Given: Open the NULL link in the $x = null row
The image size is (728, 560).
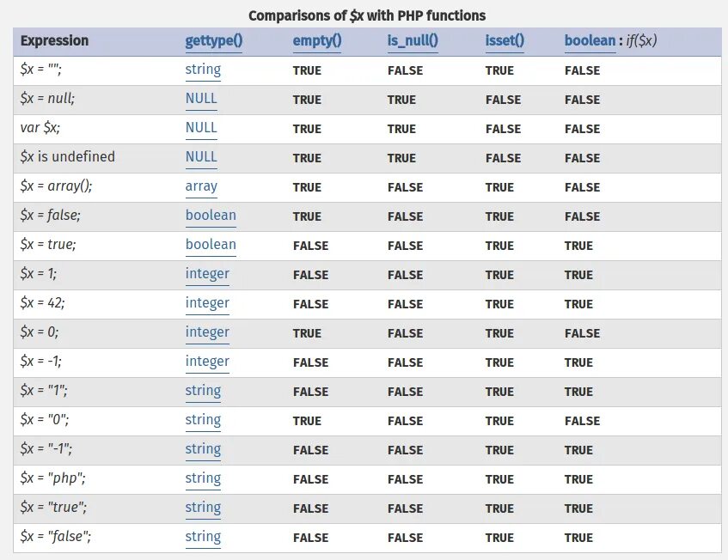Looking at the screenshot, I should click(201, 100).
